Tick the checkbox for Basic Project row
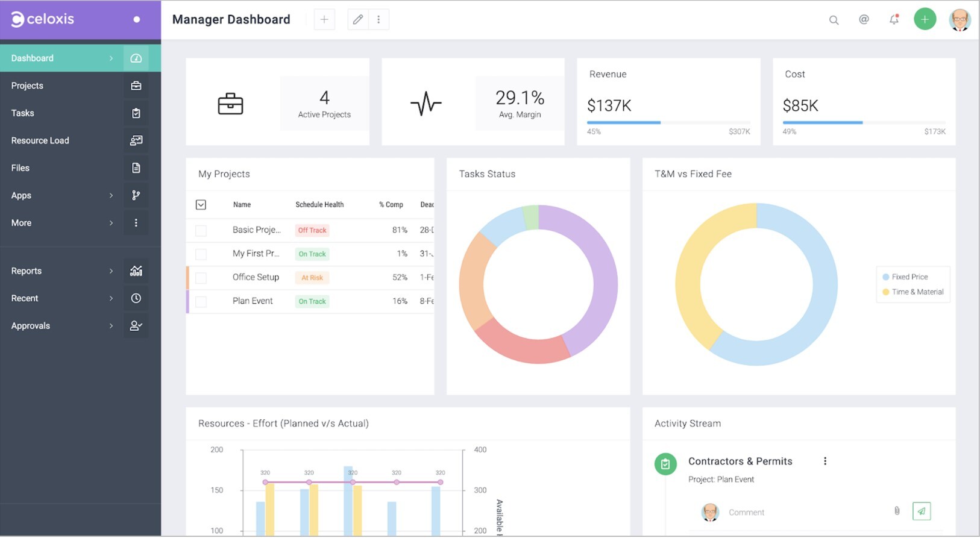 (201, 230)
